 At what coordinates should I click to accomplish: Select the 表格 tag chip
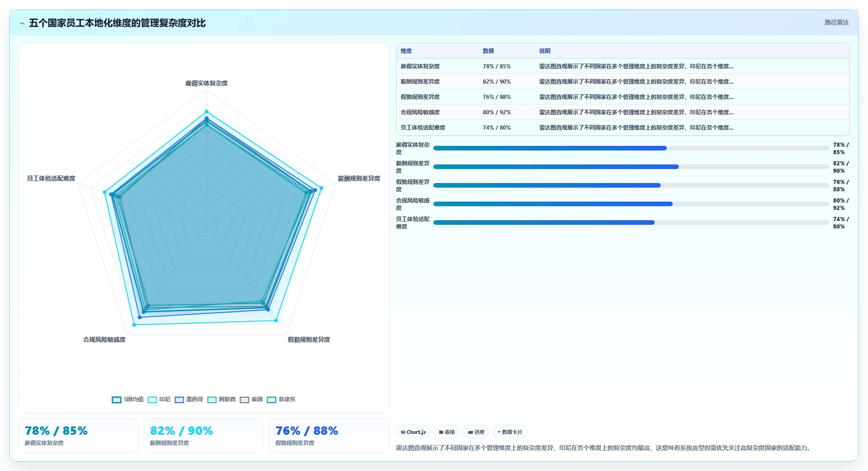447,432
